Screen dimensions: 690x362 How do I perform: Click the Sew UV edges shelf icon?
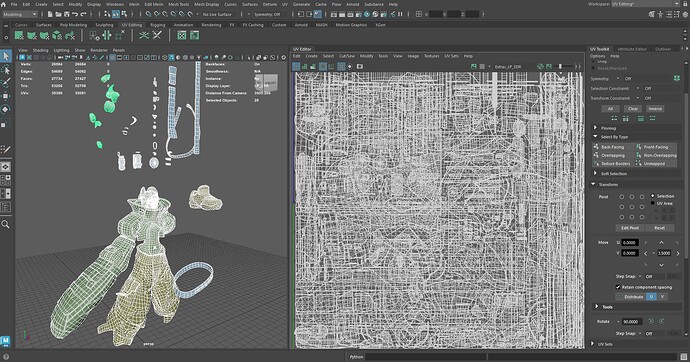click(x=157, y=35)
